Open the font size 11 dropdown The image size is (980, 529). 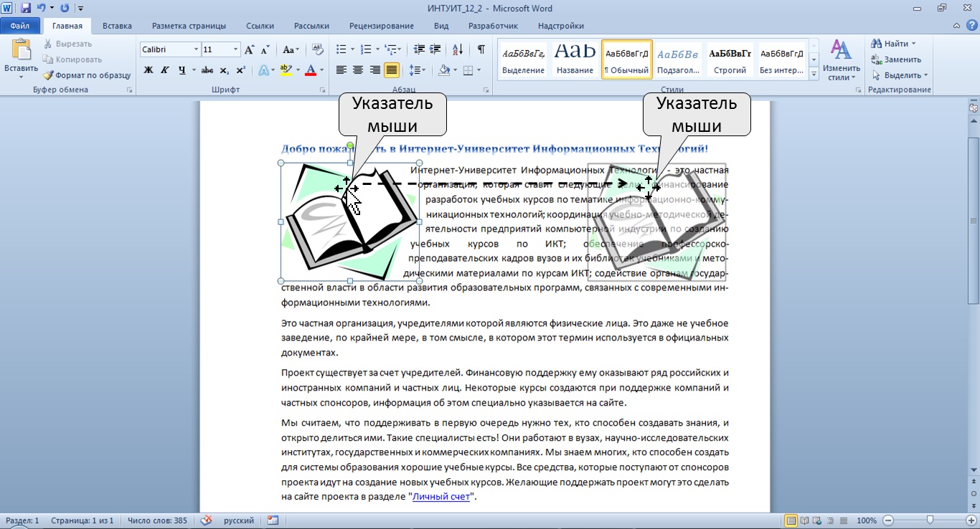click(236, 49)
